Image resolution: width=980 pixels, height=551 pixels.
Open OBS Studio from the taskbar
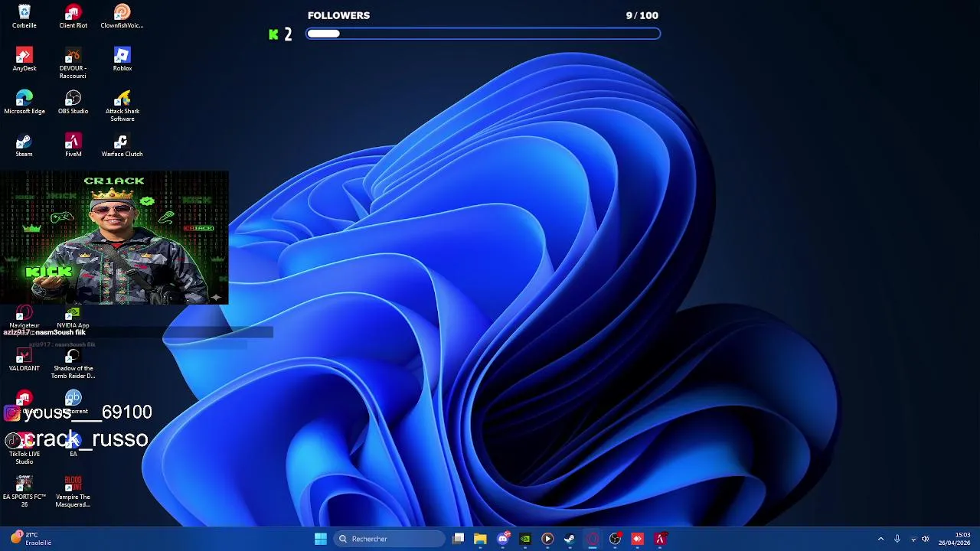coord(615,539)
